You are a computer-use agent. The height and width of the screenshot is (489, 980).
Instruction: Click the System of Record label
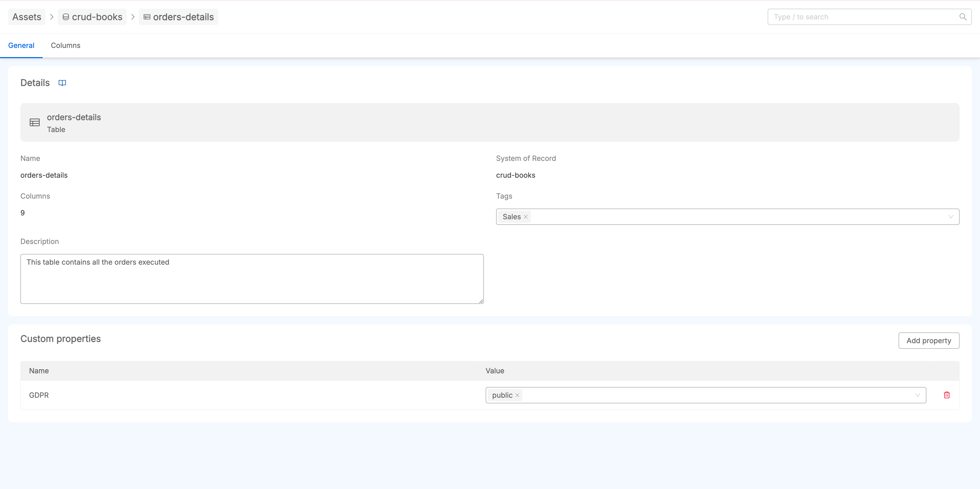[x=526, y=158]
